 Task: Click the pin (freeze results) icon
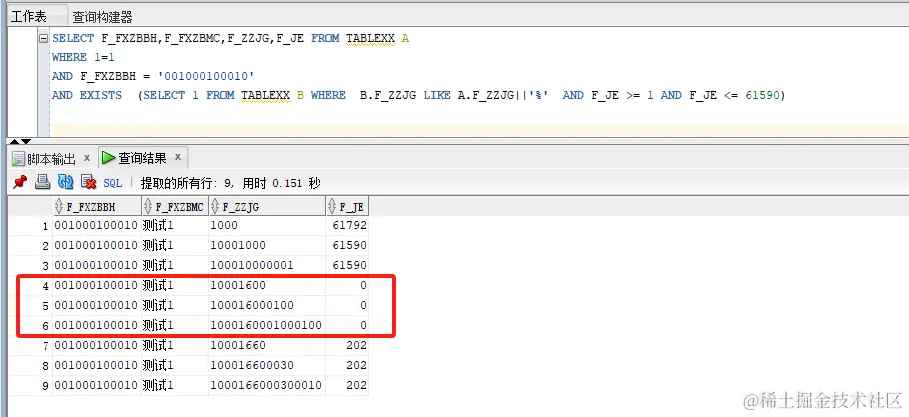click(x=20, y=183)
